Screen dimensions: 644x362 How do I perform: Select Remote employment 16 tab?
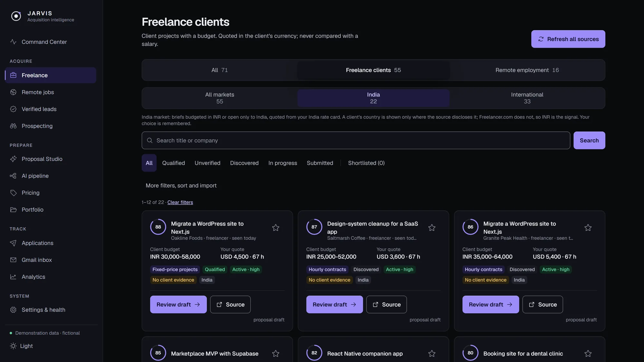point(527,70)
